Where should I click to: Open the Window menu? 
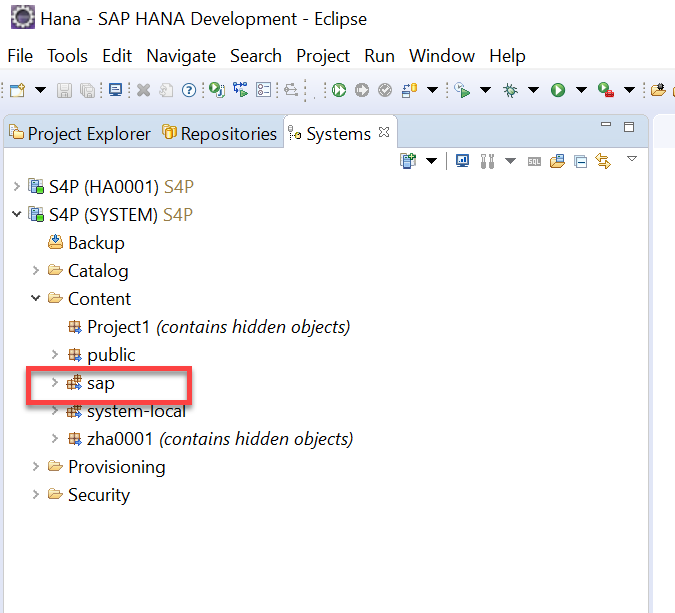pos(442,56)
